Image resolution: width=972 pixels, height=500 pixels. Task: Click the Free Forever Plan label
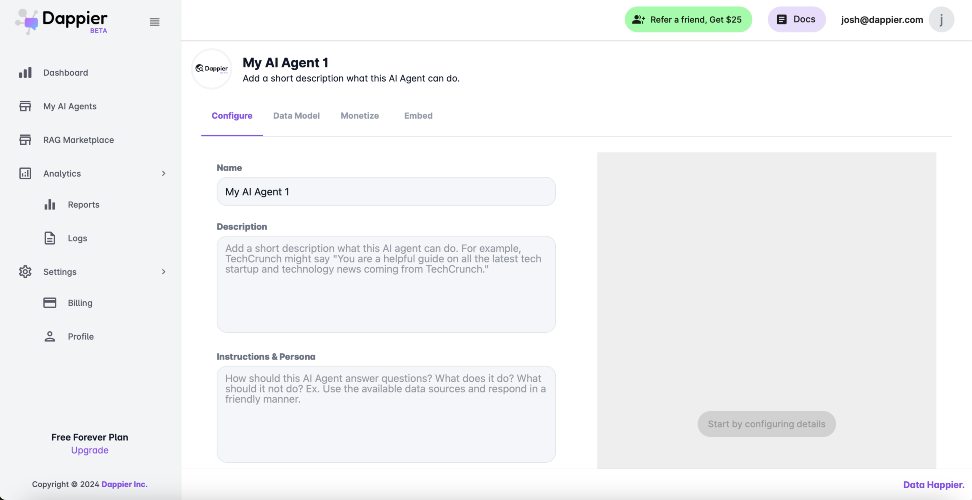coord(90,437)
